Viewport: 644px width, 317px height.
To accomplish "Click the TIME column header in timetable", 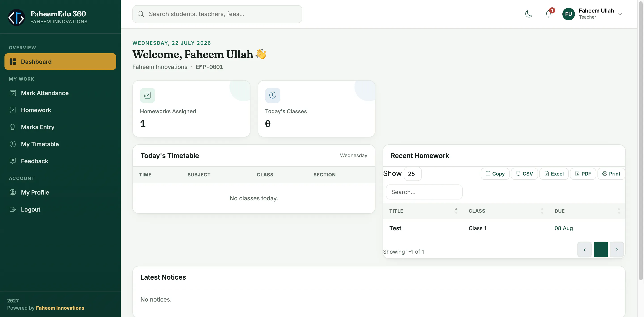I will (145, 175).
